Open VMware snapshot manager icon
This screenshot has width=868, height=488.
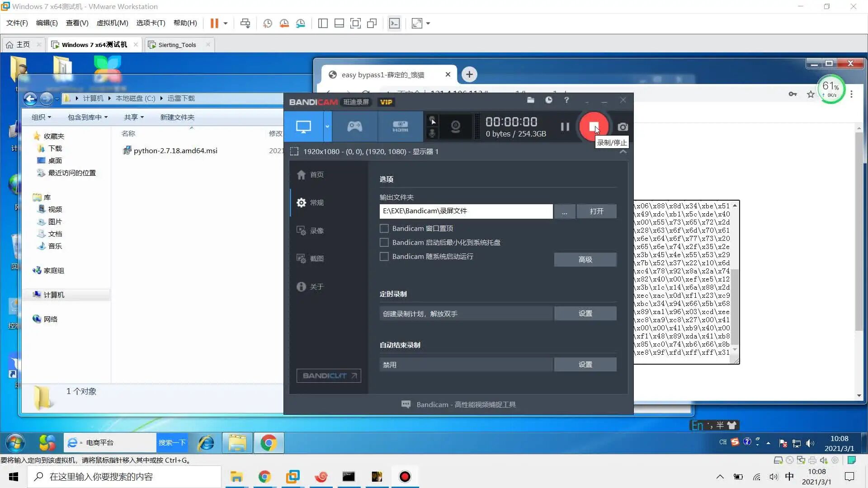click(301, 23)
